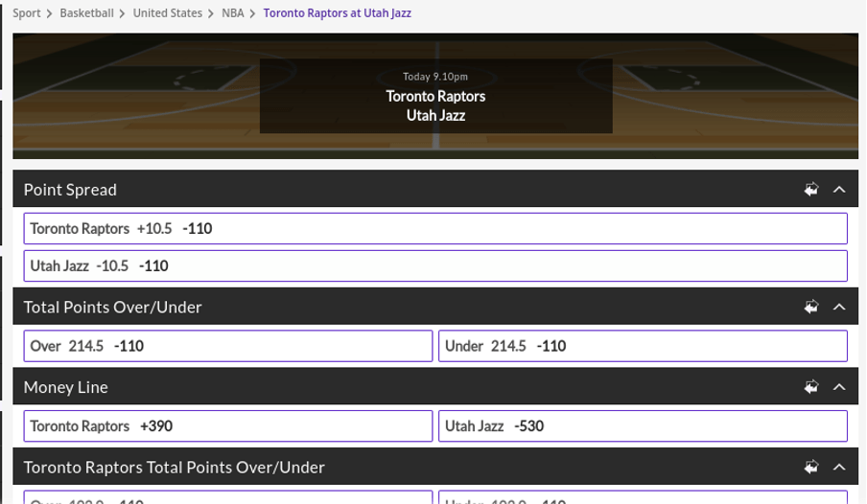Select Toronto Raptors +10.5 spread bet

tap(435, 228)
